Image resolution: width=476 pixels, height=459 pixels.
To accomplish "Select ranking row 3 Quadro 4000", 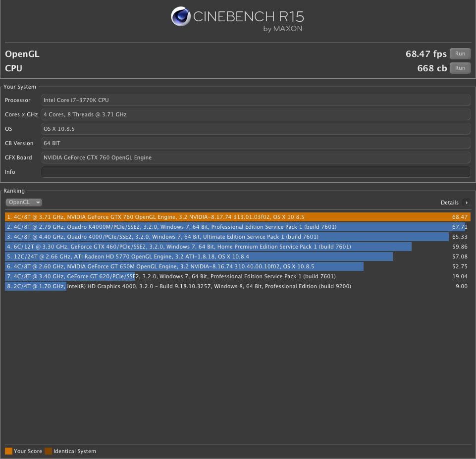I will tap(238, 237).
